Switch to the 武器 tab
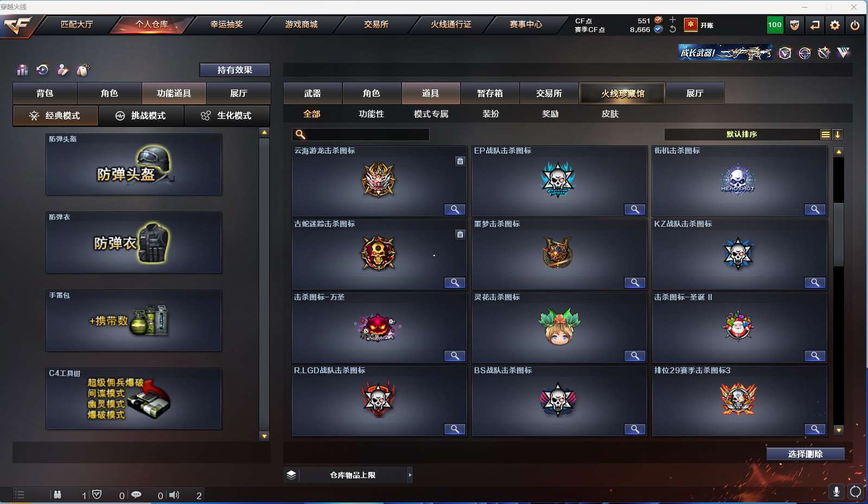868x504 pixels. [312, 93]
